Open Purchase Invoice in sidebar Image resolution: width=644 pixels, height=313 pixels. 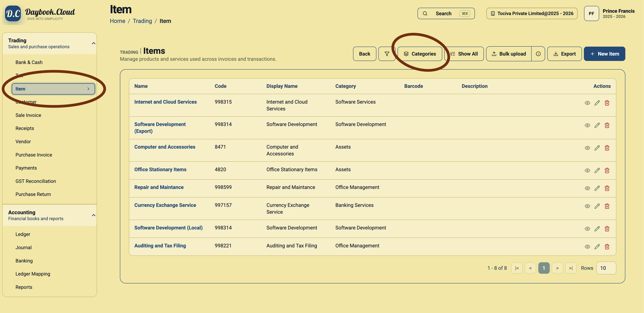click(x=34, y=155)
